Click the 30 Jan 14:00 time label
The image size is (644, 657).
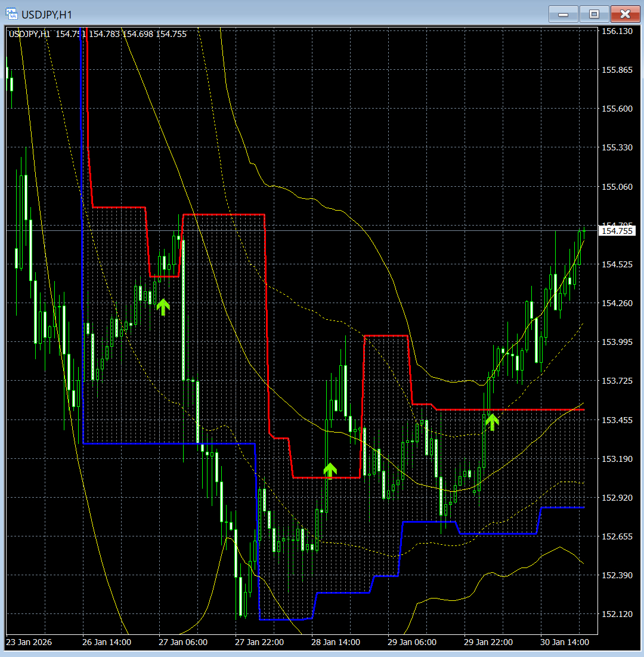(565, 642)
